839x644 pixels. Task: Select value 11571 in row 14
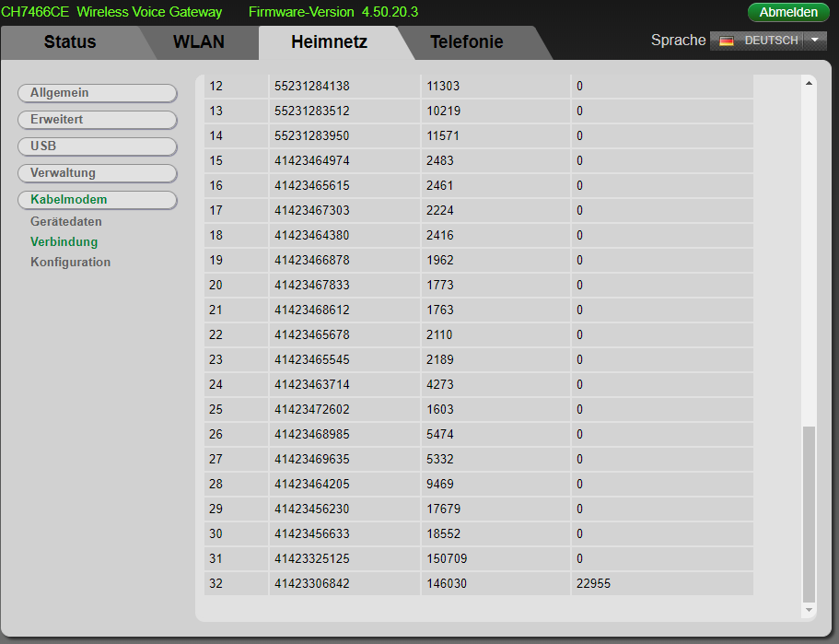[x=443, y=136]
